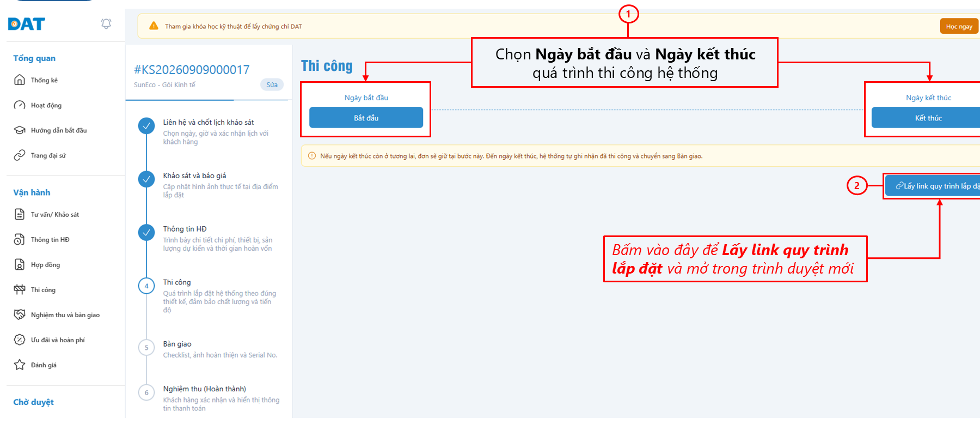
Task: Open Hợp đồng in the sidebar
Action: pyautogui.click(x=46, y=264)
